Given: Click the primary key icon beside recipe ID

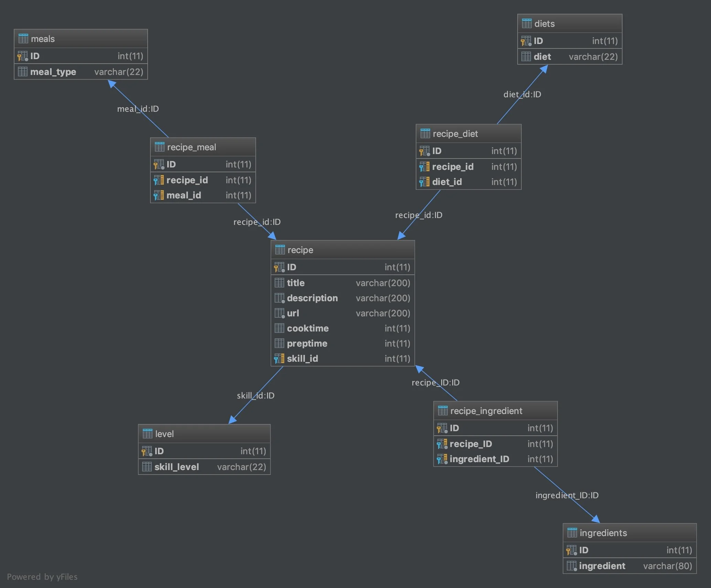Looking at the screenshot, I should [x=278, y=267].
